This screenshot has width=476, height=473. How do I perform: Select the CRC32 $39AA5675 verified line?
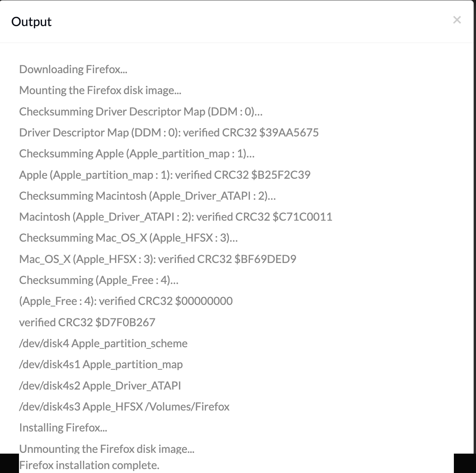169,132
